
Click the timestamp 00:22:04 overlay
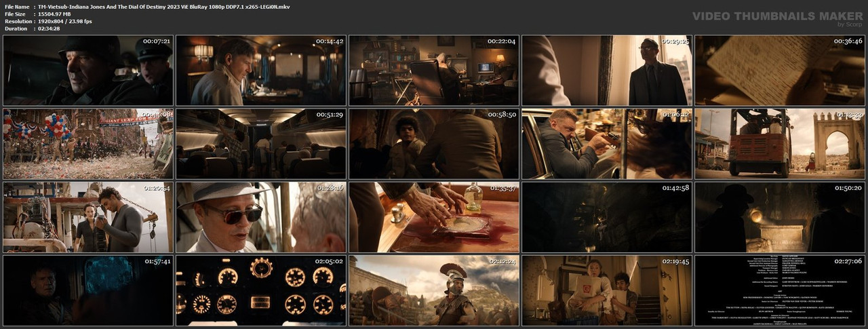point(501,41)
